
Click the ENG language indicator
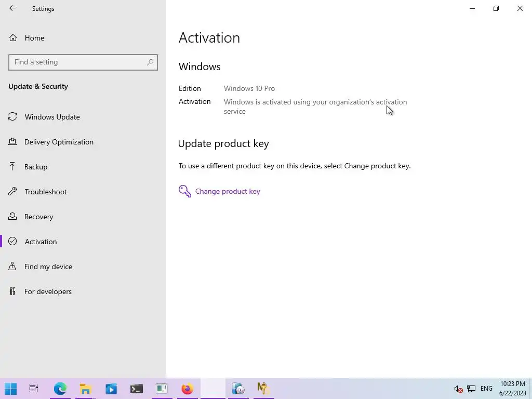[486, 389]
